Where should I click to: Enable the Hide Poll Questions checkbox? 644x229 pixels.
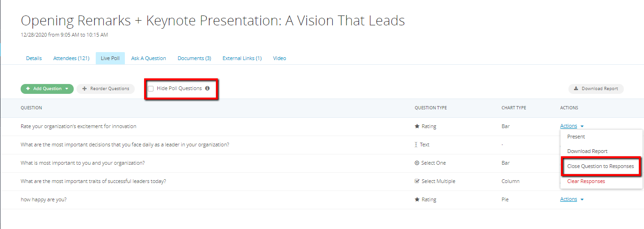[151, 88]
